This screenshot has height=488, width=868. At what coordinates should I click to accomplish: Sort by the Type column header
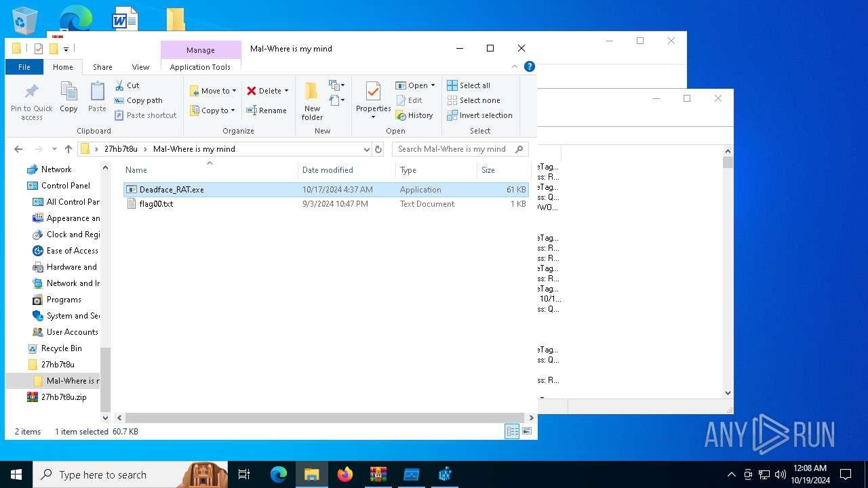(x=436, y=170)
